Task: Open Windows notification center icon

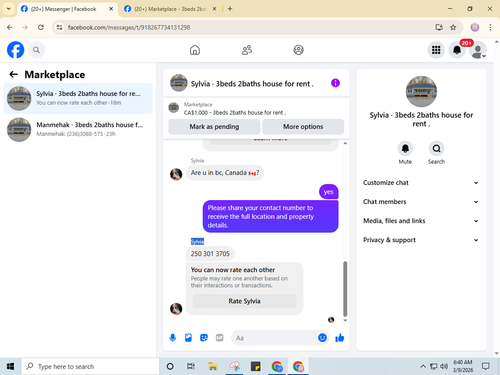Action: click(486, 367)
